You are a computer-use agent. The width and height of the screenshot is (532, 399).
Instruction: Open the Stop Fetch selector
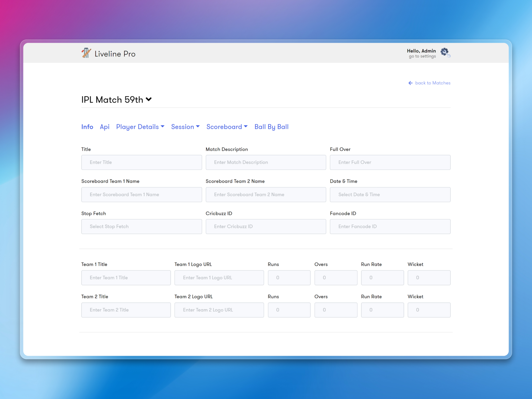pos(141,226)
